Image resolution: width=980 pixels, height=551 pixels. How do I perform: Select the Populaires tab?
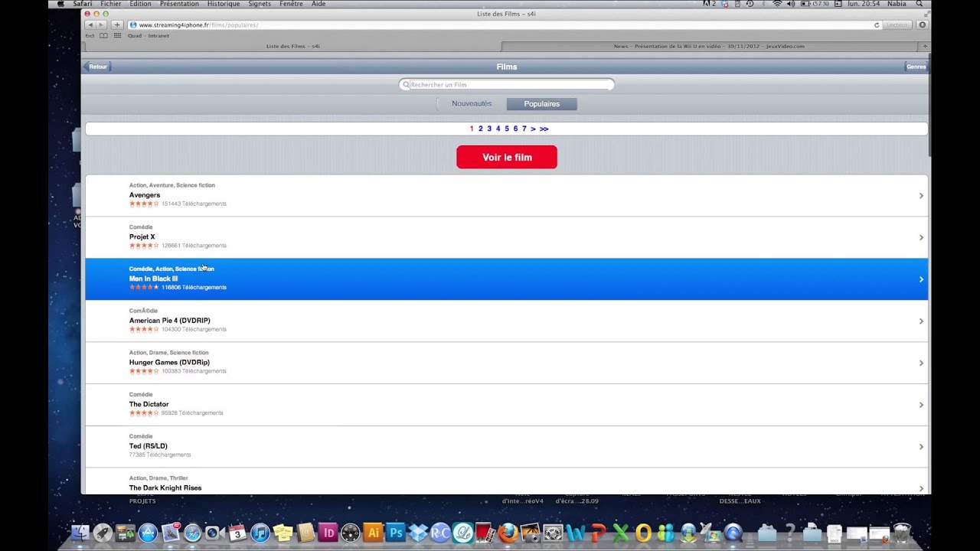[x=542, y=104]
